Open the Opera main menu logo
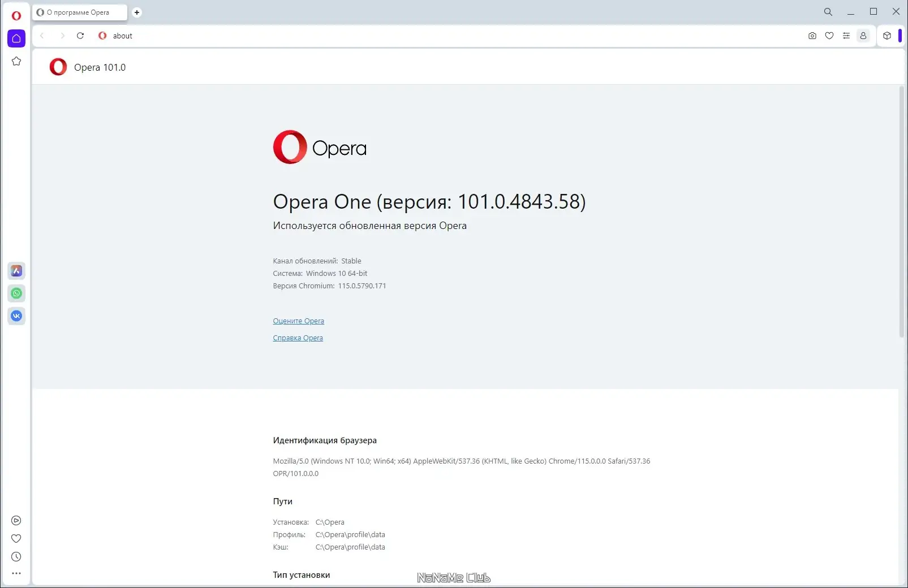 [16, 15]
